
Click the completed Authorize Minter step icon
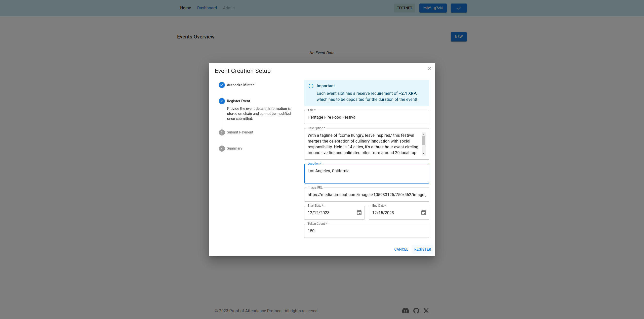[x=222, y=85]
